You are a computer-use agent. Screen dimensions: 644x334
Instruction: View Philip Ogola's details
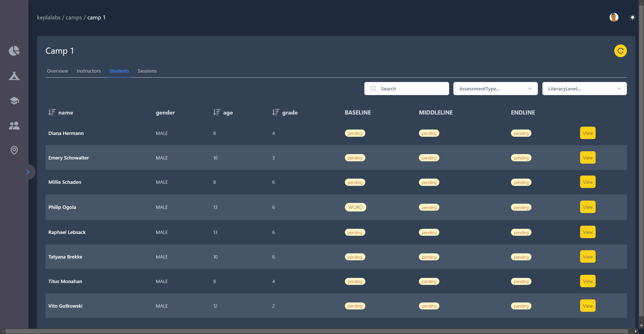[587, 207]
